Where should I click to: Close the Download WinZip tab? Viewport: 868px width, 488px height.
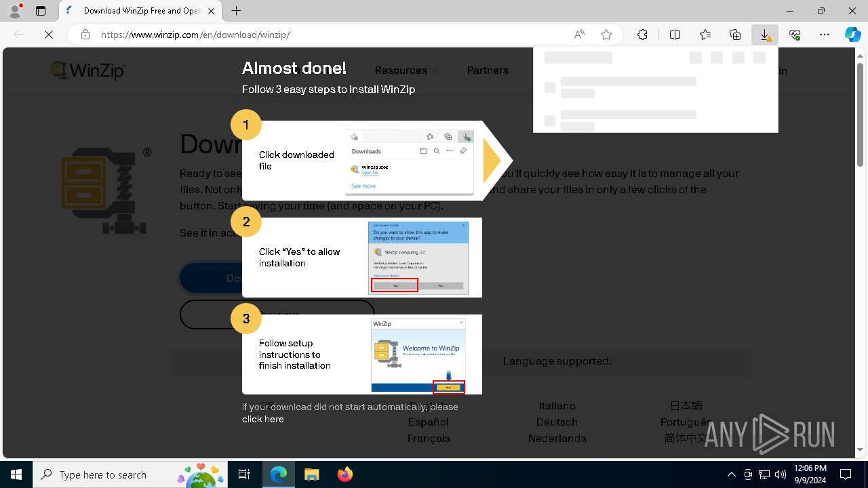212,11
